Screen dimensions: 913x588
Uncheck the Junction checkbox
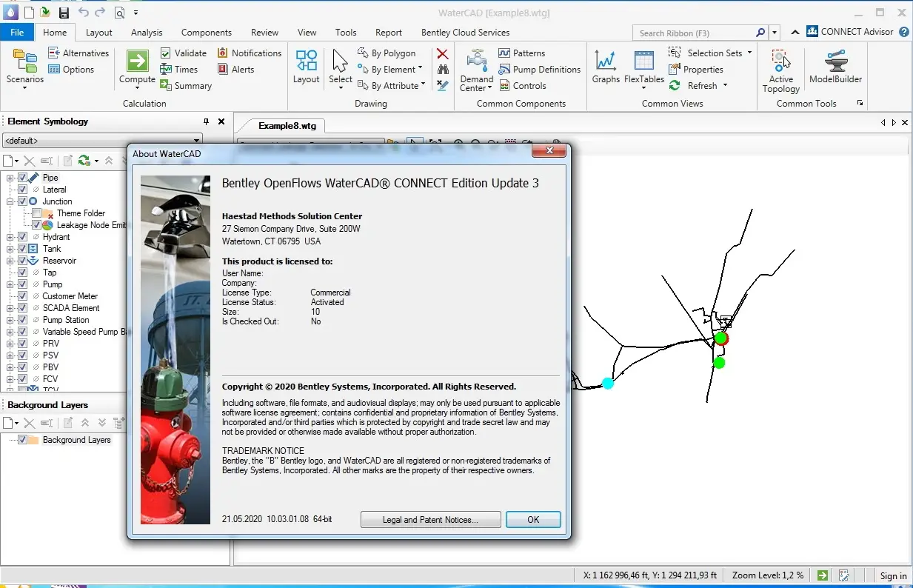(x=22, y=201)
